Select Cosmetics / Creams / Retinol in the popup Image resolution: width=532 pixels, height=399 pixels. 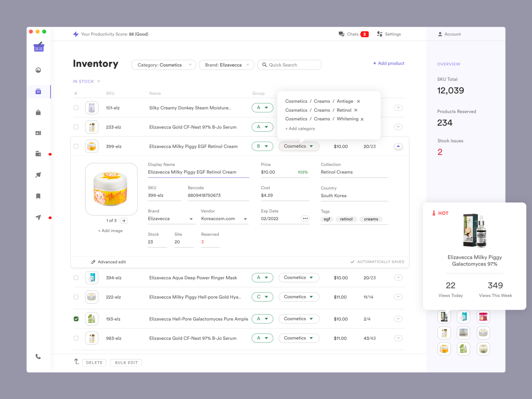tap(318, 110)
